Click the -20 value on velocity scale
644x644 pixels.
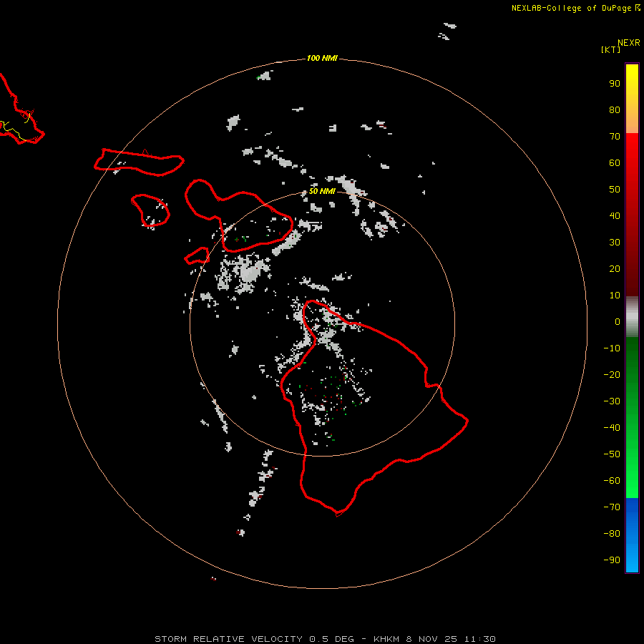612,374
